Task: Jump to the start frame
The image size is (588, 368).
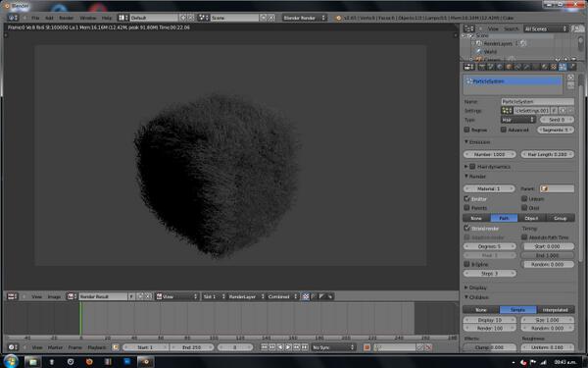Action: click(264, 347)
